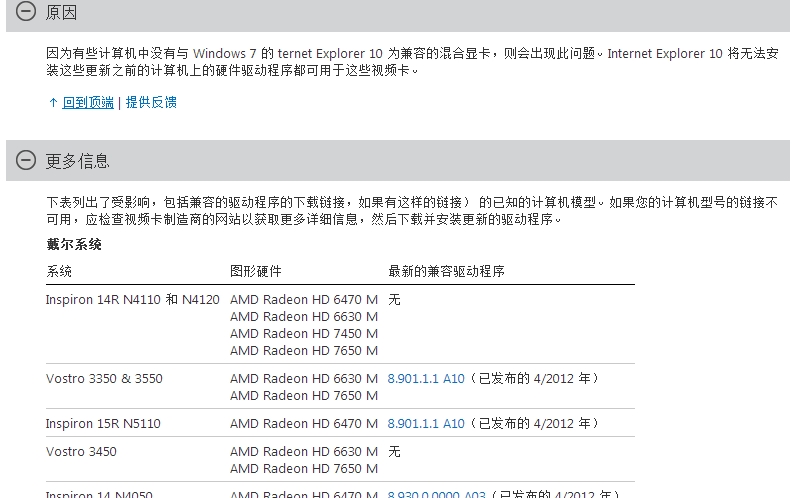
Task: Click the 最新的兼容驱动程序 column header
Action: (446, 271)
